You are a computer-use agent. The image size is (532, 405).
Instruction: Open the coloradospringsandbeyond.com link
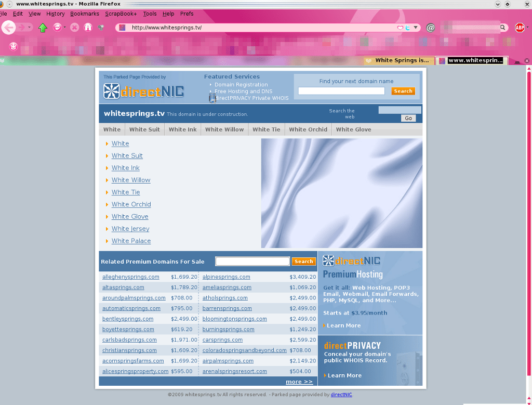[244, 350]
